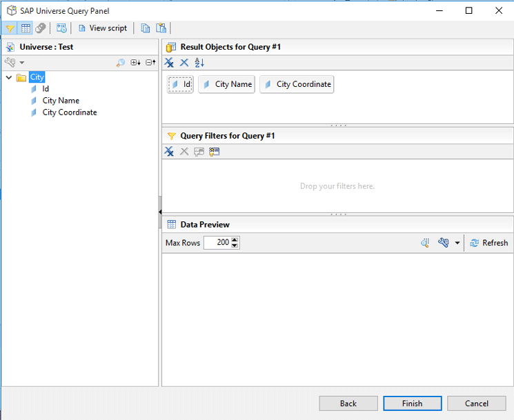
Task: Click the Back button
Action: coord(348,403)
